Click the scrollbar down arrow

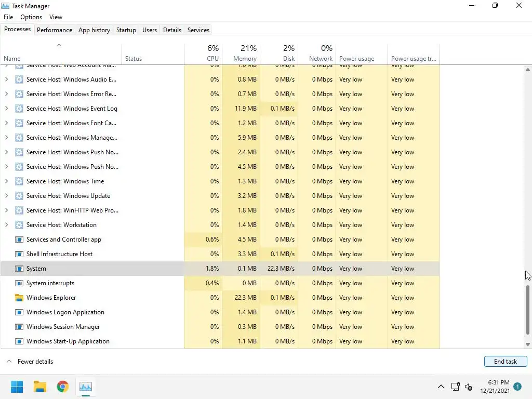[528, 344]
